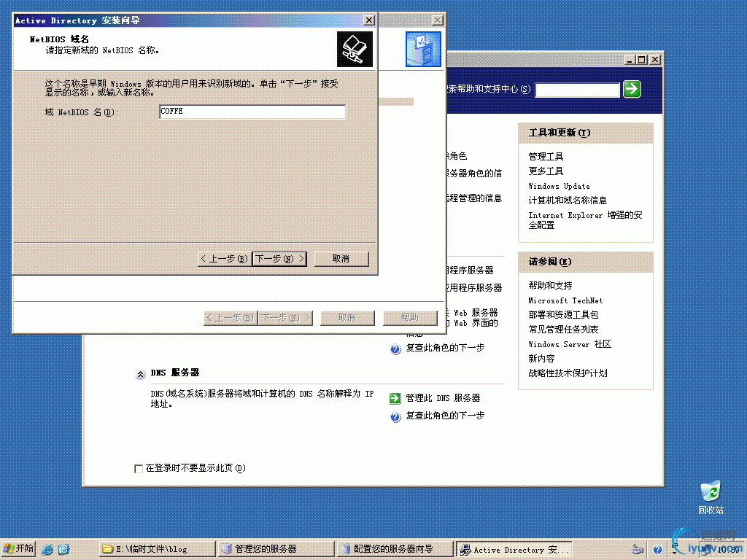This screenshot has height=560, width=747.
Task: Minimize the 管理您的服务器 window
Action: (x=630, y=60)
